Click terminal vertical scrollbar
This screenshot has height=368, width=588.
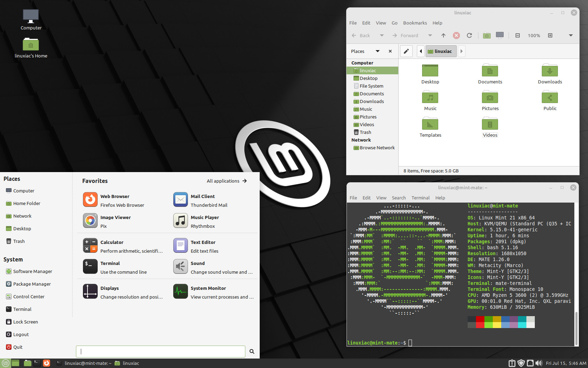pos(576,329)
